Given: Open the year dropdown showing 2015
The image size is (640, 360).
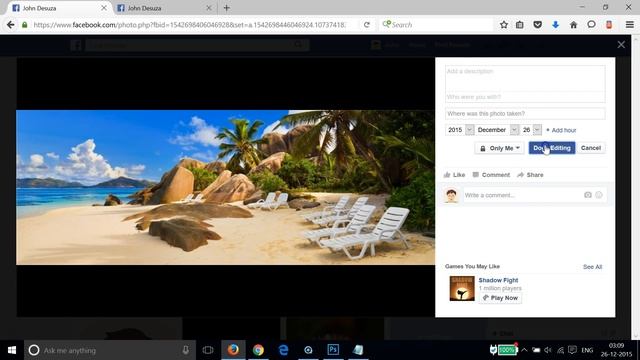Looking at the screenshot, I should (x=460, y=130).
